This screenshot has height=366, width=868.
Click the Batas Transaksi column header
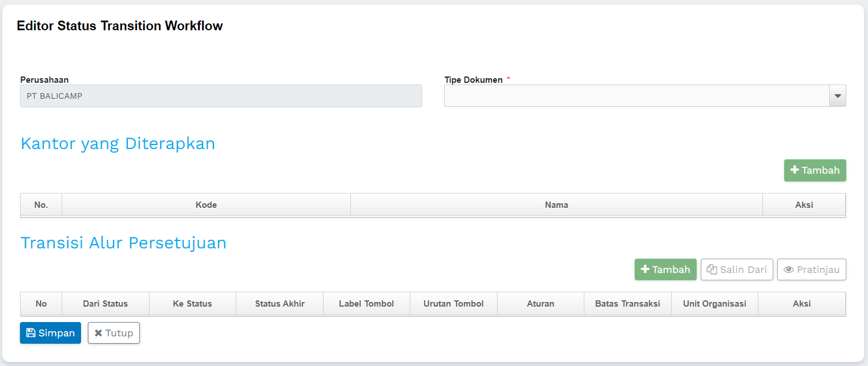click(627, 304)
